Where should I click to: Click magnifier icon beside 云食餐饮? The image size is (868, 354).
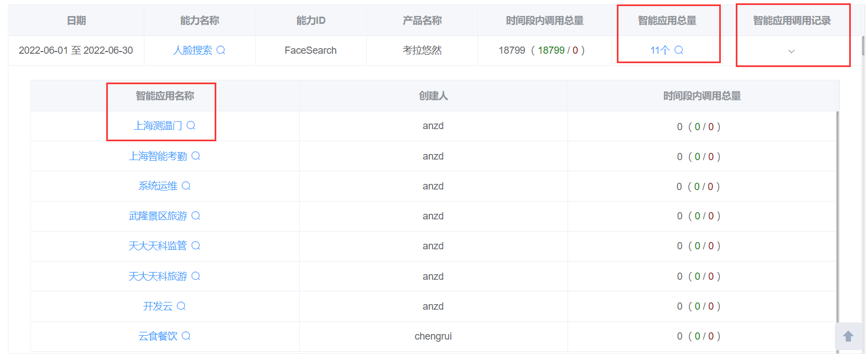pyautogui.click(x=186, y=336)
